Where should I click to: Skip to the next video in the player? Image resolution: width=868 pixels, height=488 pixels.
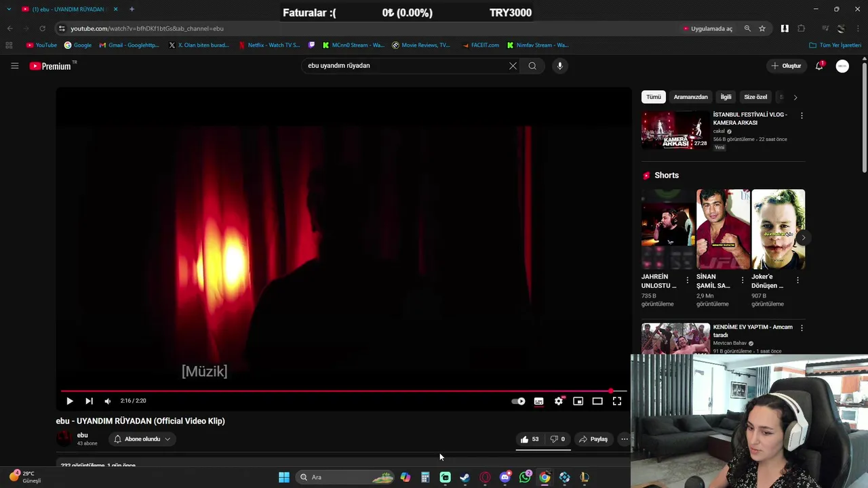[89, 401]
